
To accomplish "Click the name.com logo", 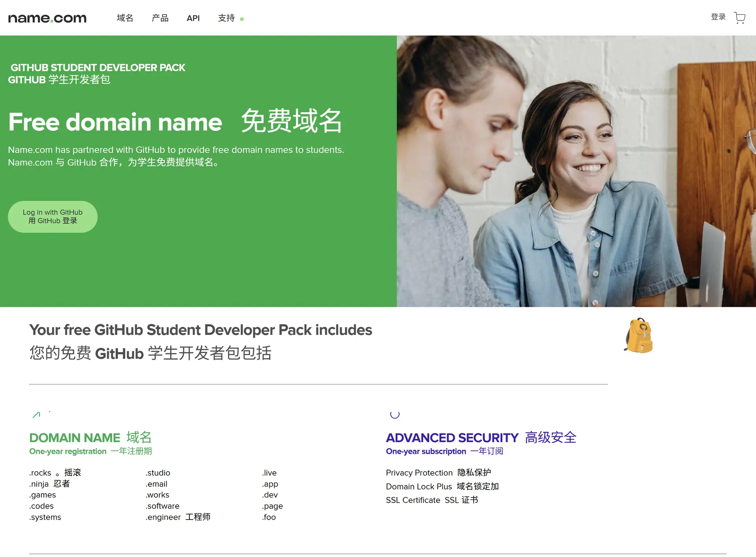I will pos(47,18).
